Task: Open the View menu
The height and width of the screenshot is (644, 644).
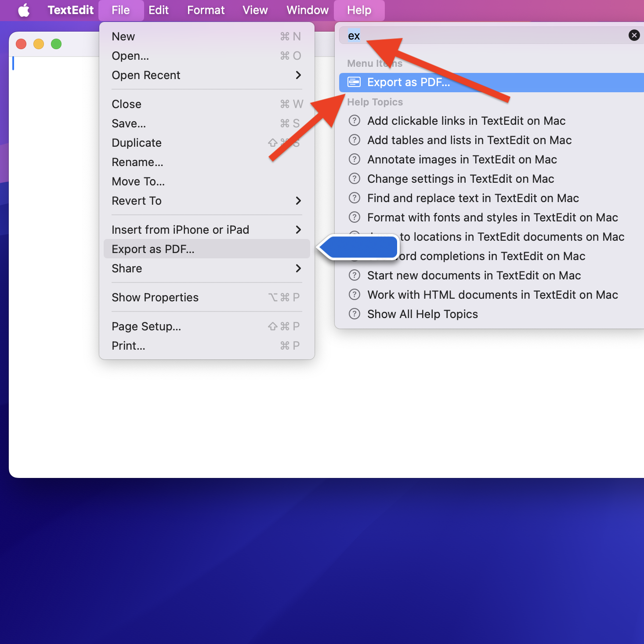Action: click(255, 10)
